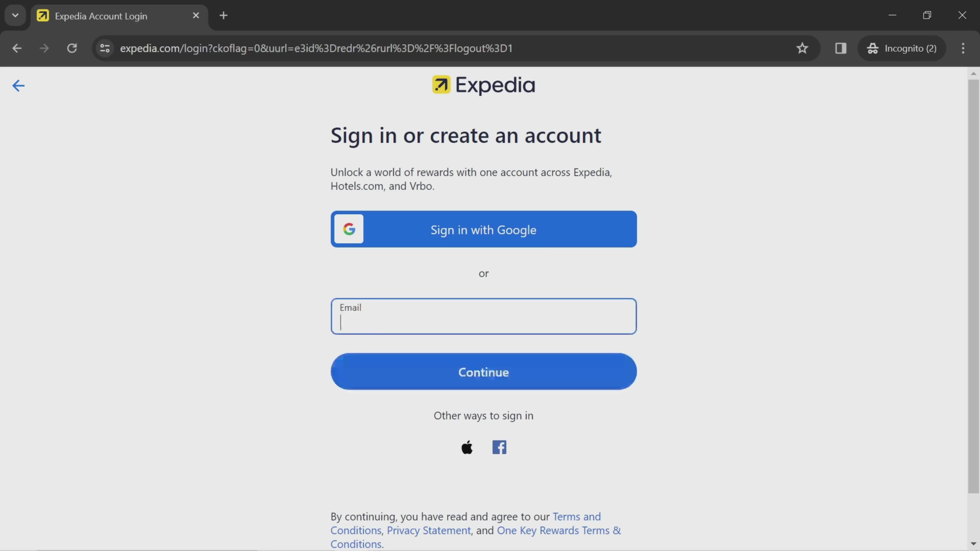Open the Incognito profile indicator
Screen dimensions: 980x551
click(x=901, y=48)
